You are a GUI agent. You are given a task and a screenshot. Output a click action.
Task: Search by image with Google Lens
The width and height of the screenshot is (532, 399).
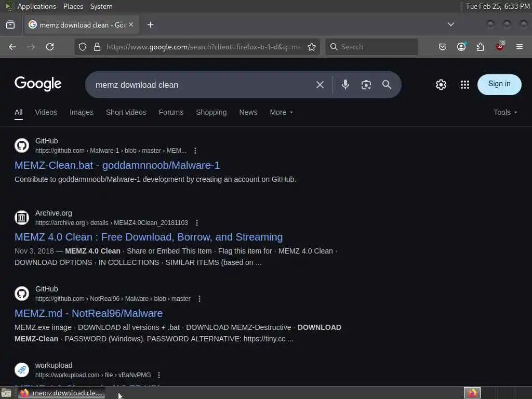(366, 85)
